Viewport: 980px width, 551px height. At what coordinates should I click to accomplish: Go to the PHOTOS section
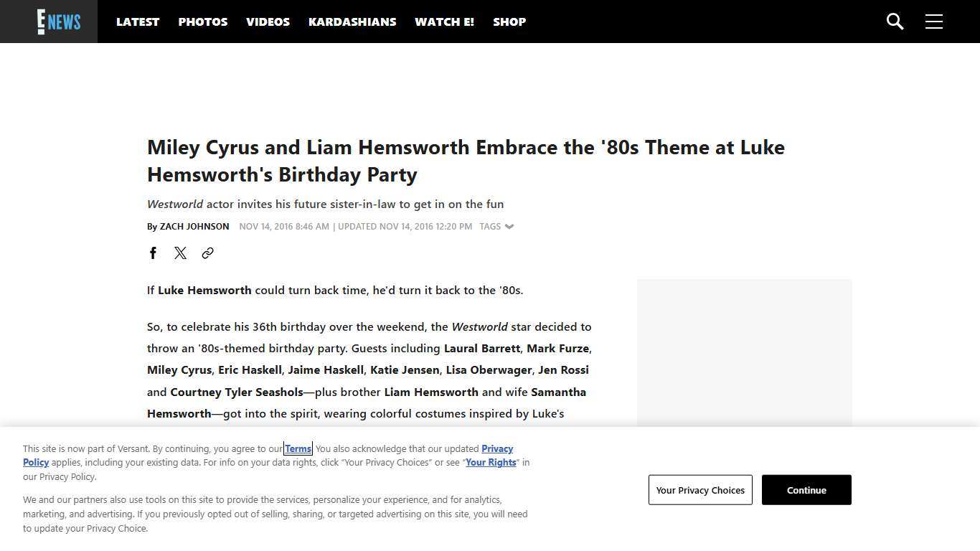point(203,22)
